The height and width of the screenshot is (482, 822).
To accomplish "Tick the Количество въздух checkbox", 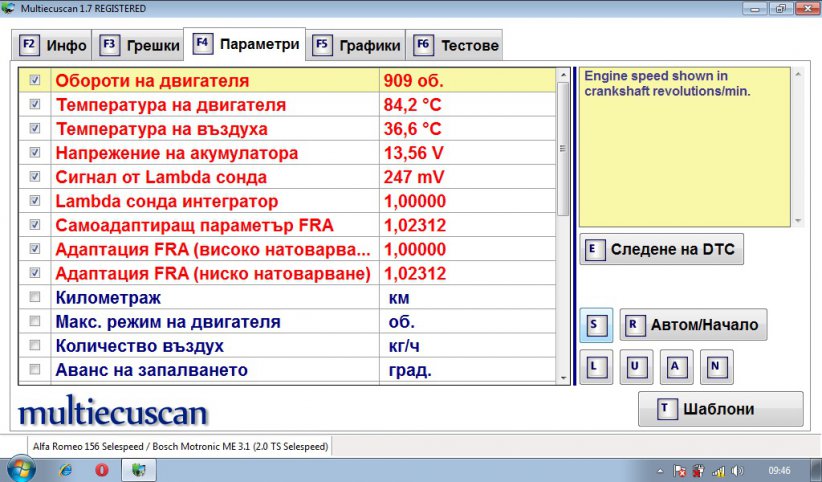I will tap(36, 346).
